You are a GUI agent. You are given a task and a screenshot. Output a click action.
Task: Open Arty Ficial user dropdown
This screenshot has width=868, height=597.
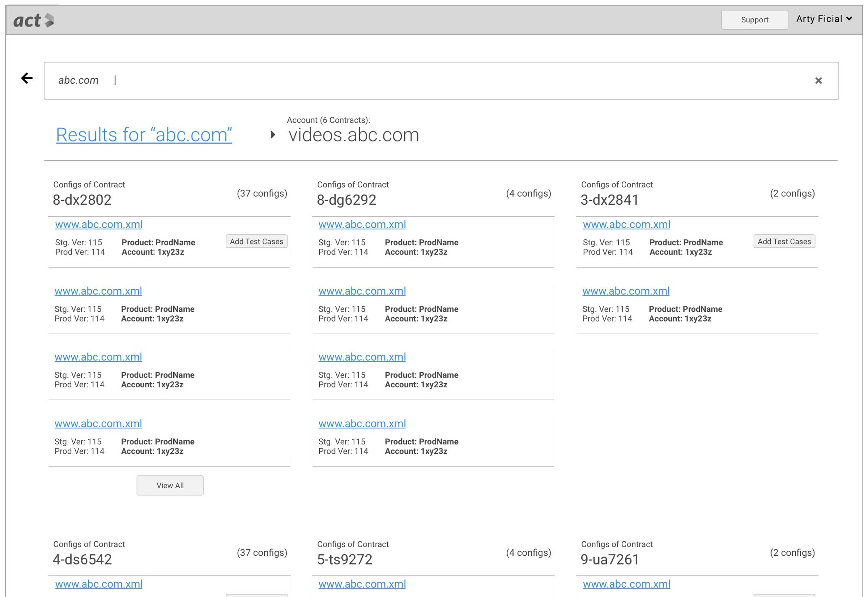[x=824, y=19]
